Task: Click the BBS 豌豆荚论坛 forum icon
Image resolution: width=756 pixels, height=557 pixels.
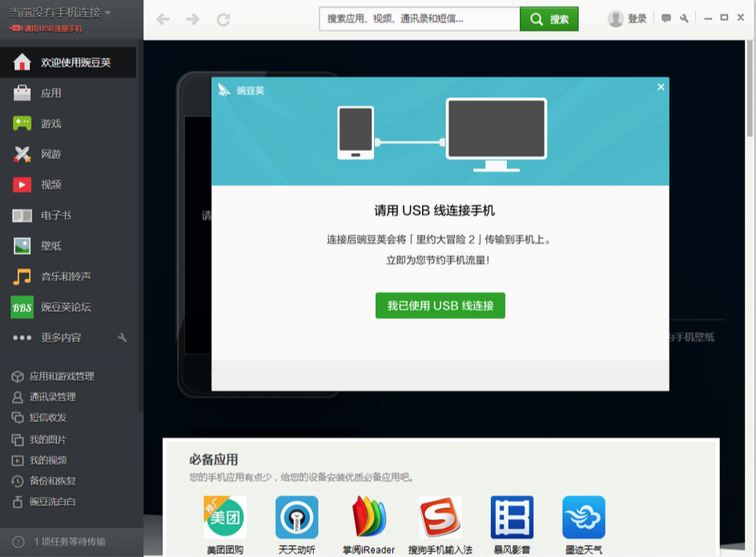Action: pyautogui.click(x=22, y=307)
